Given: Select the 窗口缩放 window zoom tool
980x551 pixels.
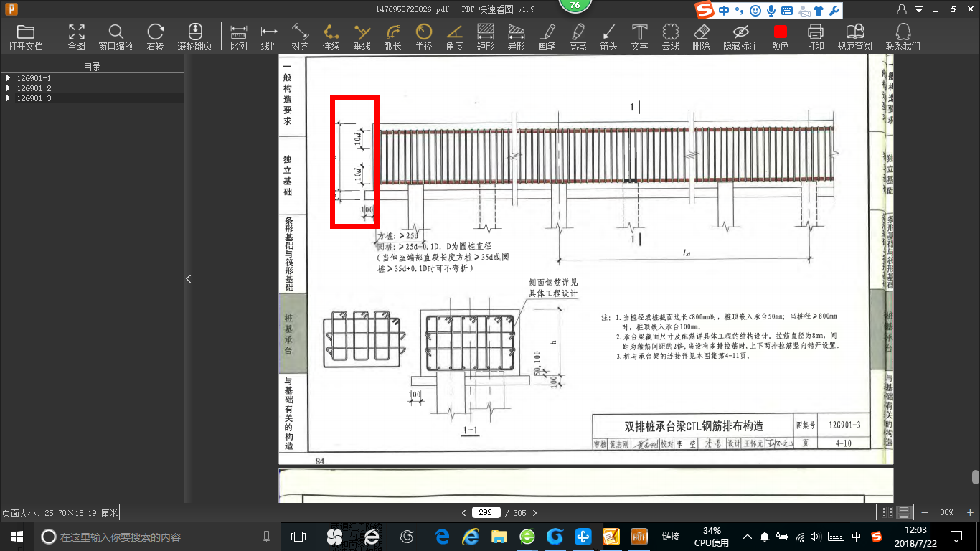Looking at the screenshot, I should [x=116, y=37].
